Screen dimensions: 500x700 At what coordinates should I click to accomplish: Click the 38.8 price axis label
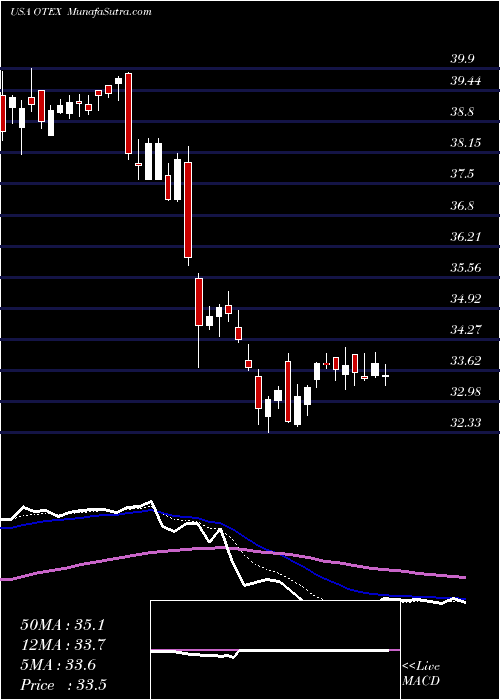coord(462,112)
